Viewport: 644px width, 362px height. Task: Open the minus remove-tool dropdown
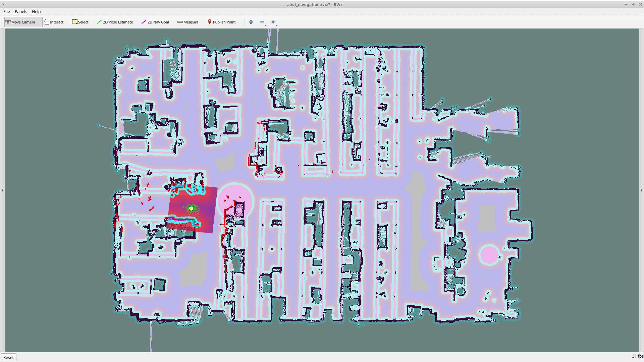[263, 22]
